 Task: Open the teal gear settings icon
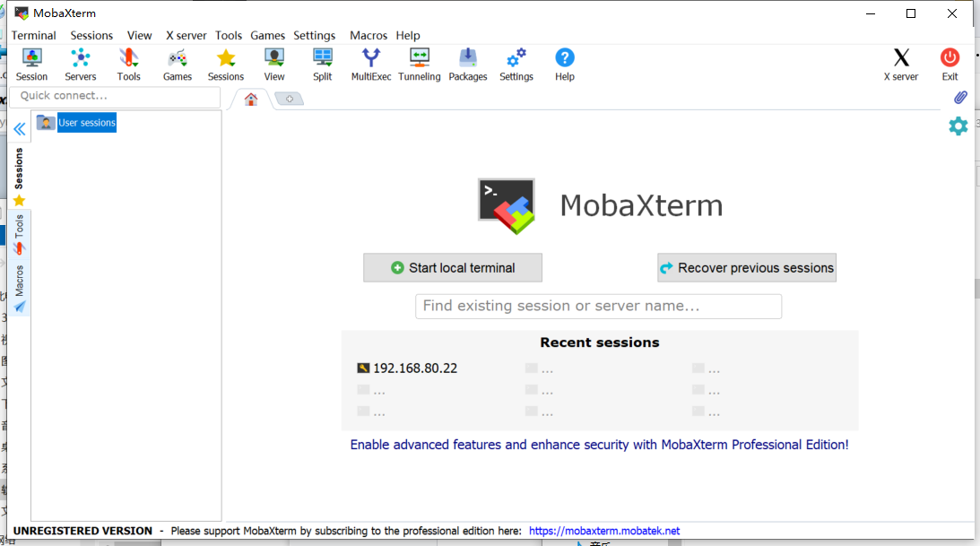[x=958, y=126]
